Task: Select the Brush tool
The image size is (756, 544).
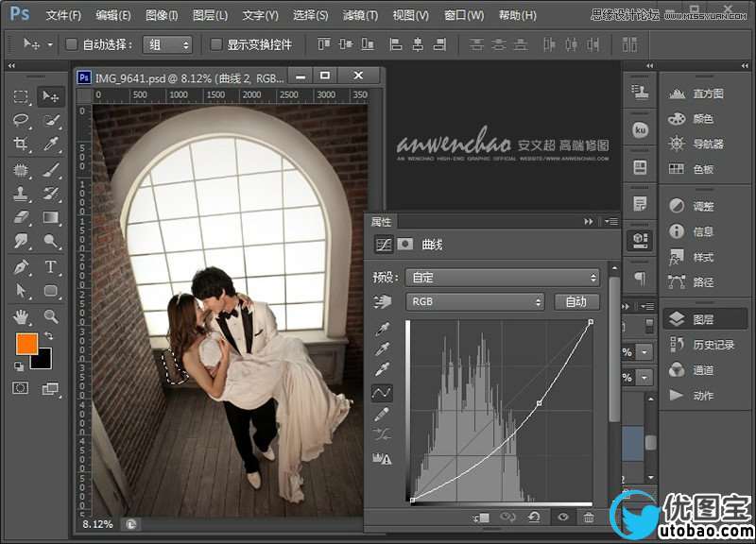Action: [51, 170]
